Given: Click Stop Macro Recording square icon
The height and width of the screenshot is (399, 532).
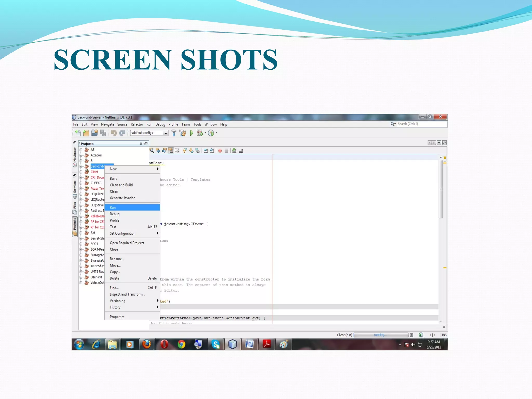Looking at the screenshot, I should tap(226, 151).
